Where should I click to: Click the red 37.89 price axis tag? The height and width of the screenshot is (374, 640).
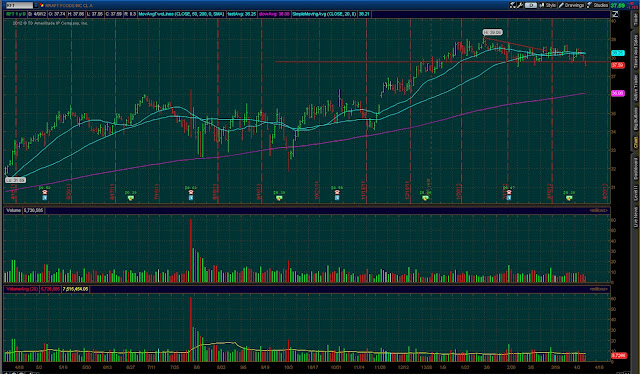point(618,65)
